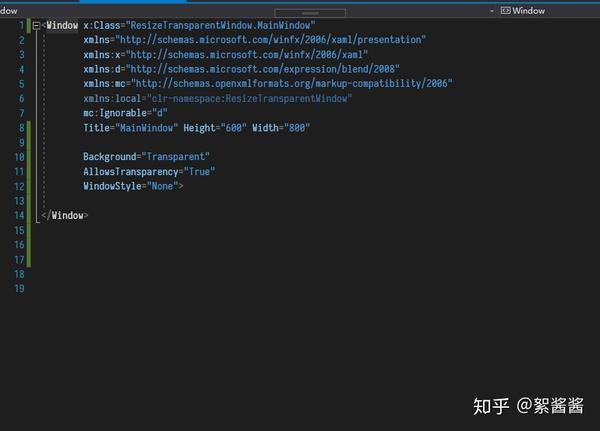The image size is (600, 431).
Task: Click line number 13 in the gutter
Action: click(x=19, y=201)
